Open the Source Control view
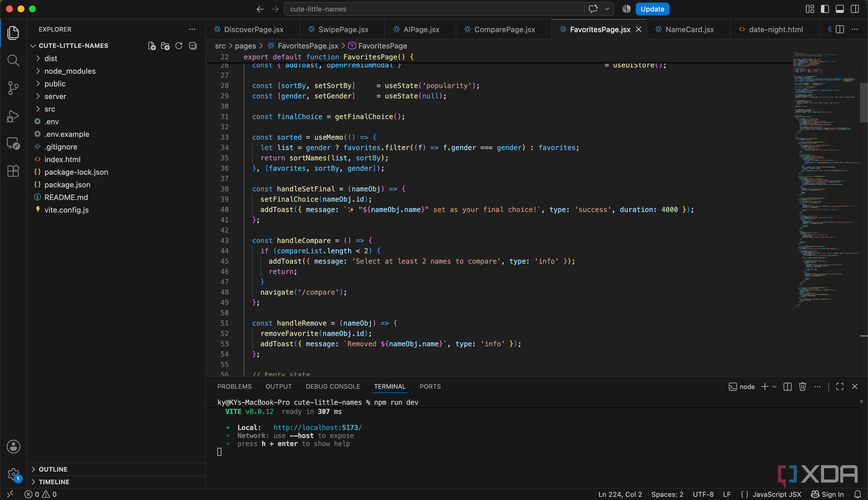 (13, 88)
